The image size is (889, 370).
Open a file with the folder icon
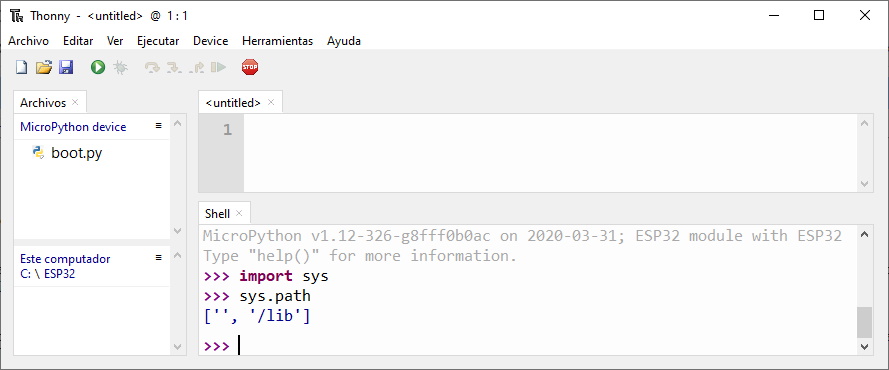(x=44, y=67)
